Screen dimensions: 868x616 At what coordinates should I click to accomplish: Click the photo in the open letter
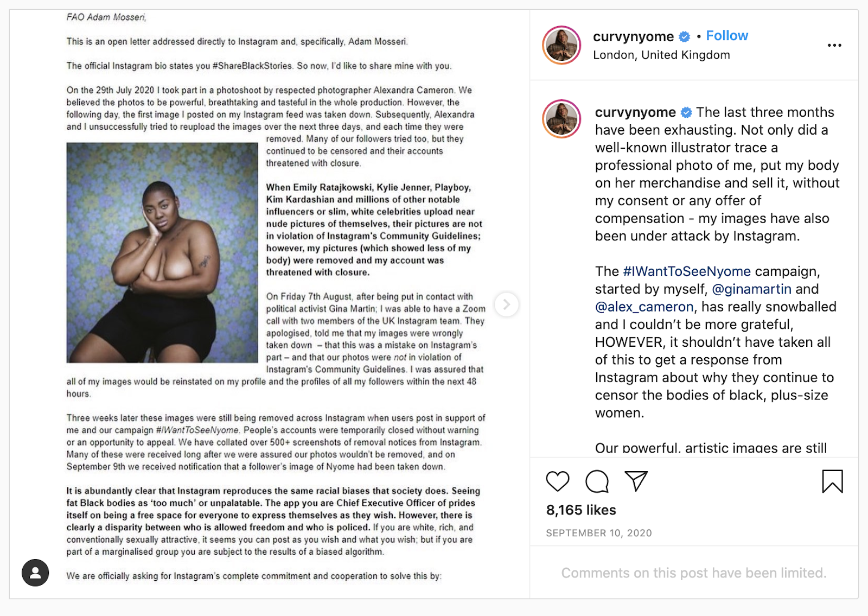(x=162, y=253)
